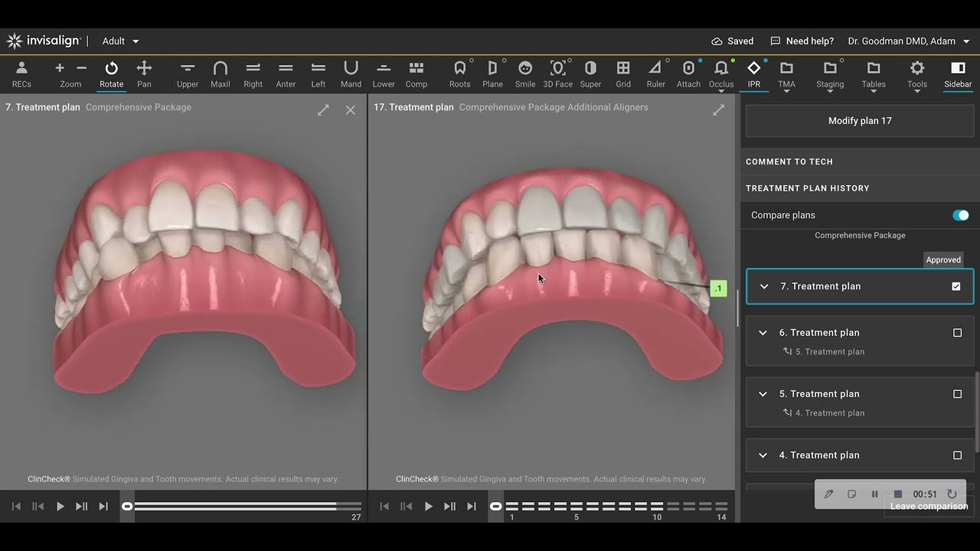
Task: Open the RECs patient records icon
Action: [21, 74]
